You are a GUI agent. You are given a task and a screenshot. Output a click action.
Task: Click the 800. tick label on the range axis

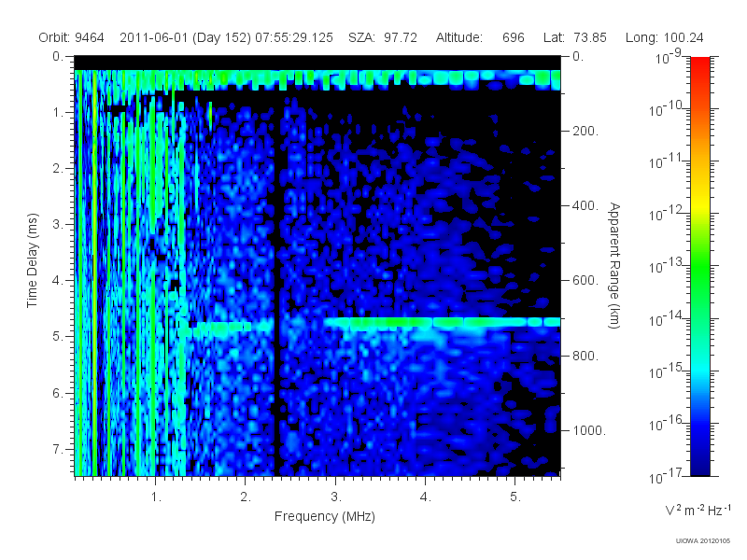[585, 356]
